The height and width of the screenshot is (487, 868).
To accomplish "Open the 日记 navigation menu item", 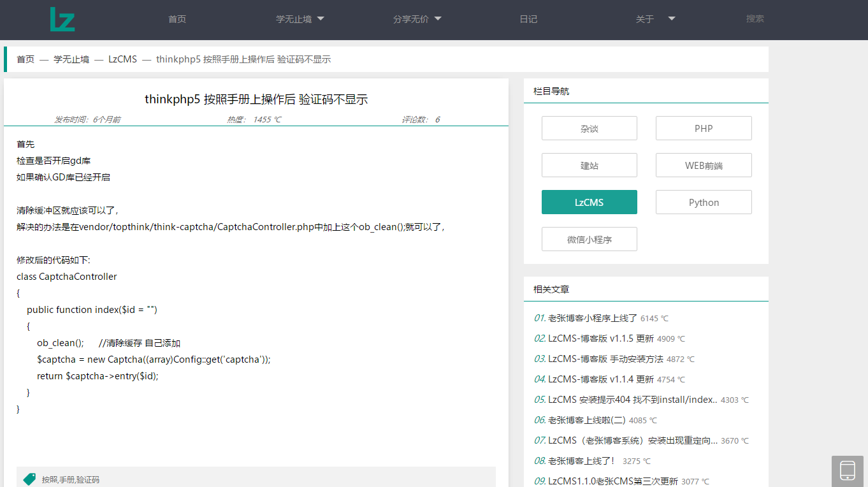I will [x=528, y=19].
